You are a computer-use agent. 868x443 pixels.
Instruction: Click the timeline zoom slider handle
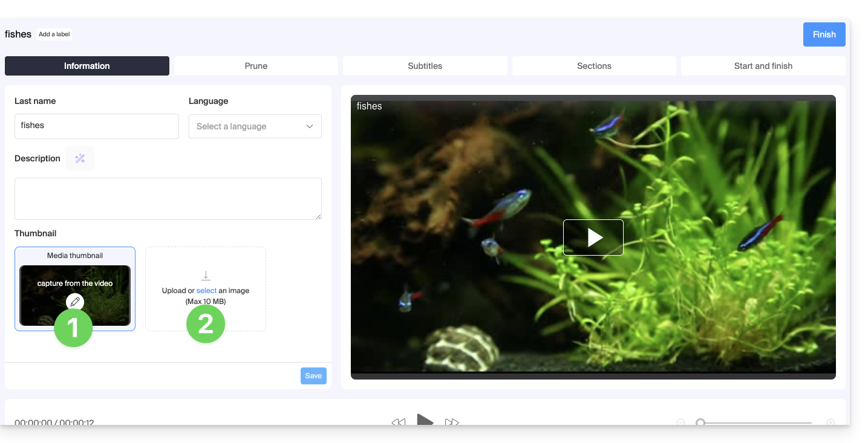pyautogui.click(x=700, y=422)
